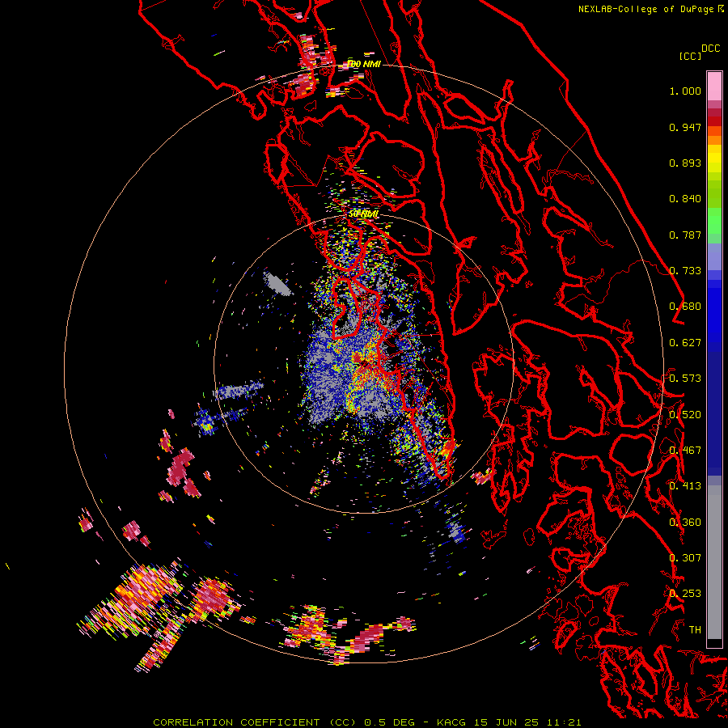Click the 50 NMI range ring label
The height and width of the screenshot is (728, 728).
pyautogui.click(x=363, y=214)
